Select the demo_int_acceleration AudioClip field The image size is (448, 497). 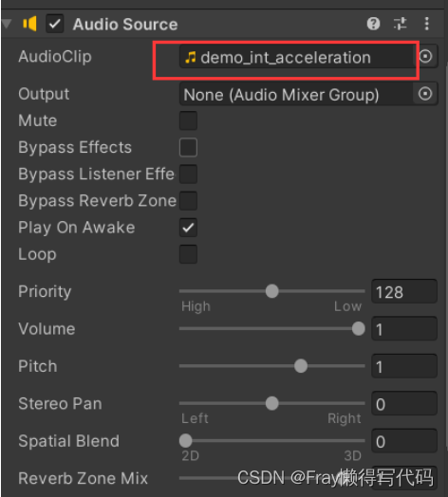(x=298, y=57)
